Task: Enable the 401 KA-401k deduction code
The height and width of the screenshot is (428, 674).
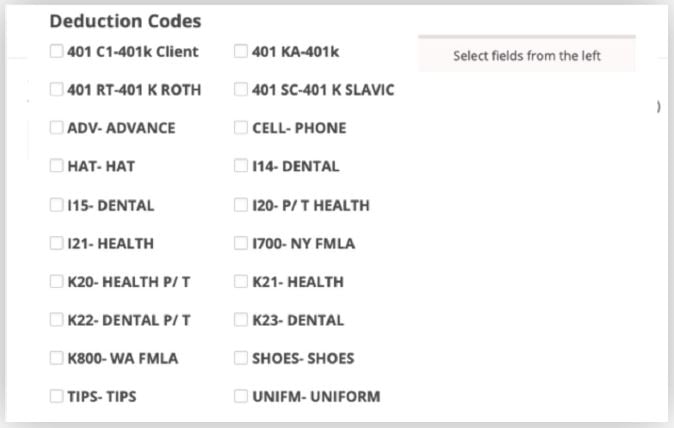Action: pos(241,52)
